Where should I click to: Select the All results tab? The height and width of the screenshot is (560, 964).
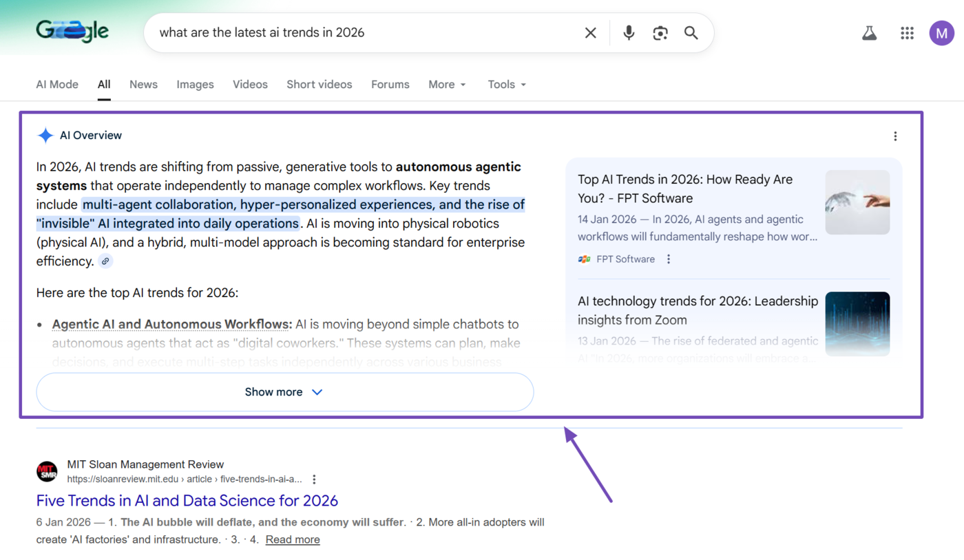(x=104, y=85)
